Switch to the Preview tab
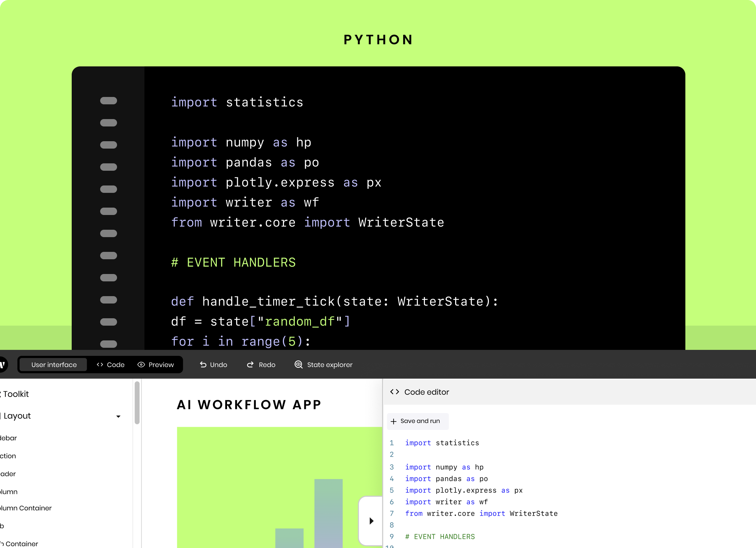Image resolution: width=756 pixels, height=548 pixels. pos(156,365)
